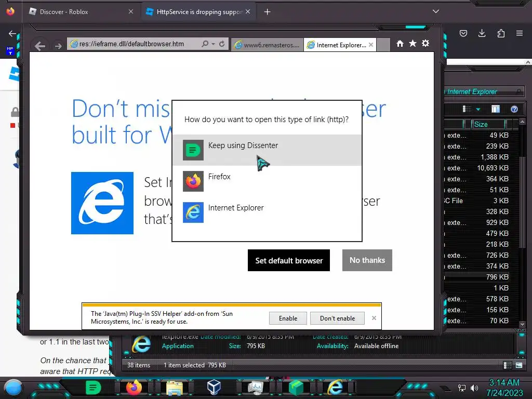532x399 pixels.
Task: Open the Firefox downloads panel
Action: (x=482, y=33)
